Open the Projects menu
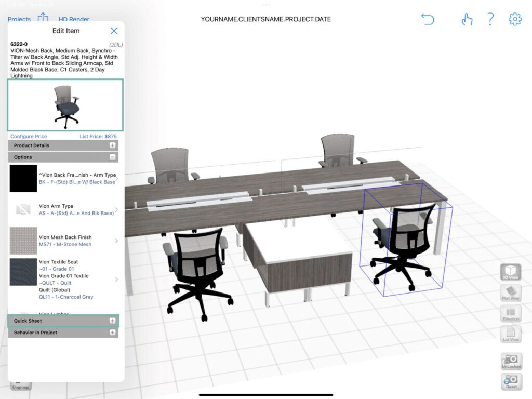This screenshot has height=399, width=532. (x=19, y=19)
